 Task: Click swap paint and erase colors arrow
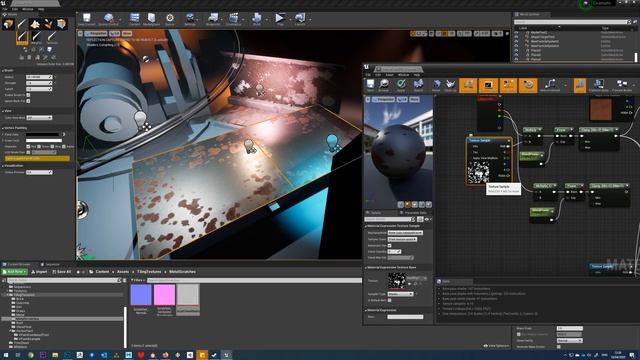pos(64,134)
